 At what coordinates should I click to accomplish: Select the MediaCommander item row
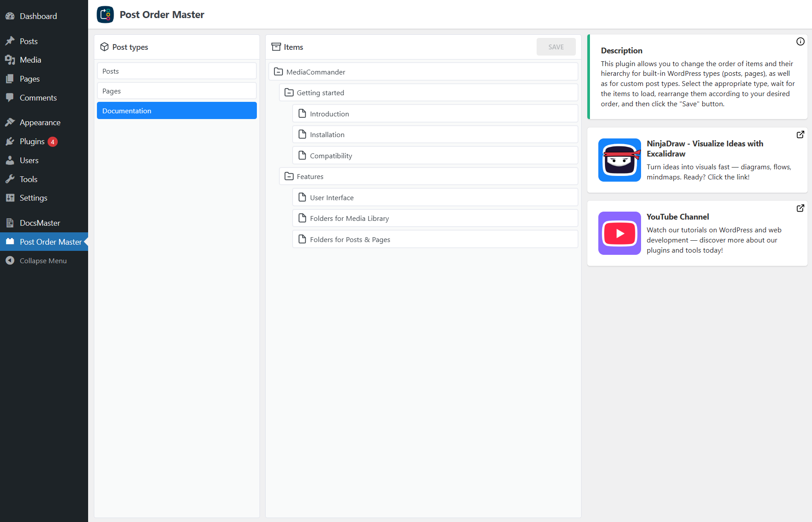pos(423,72)
